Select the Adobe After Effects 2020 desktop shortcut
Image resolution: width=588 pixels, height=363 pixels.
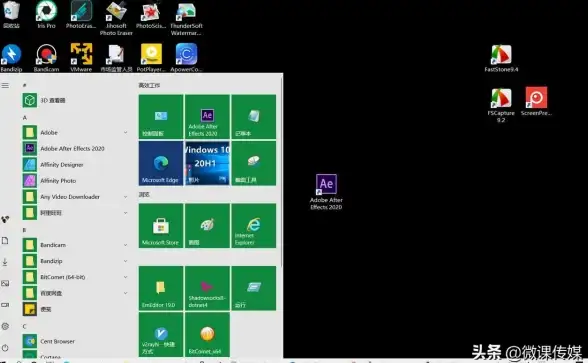pyautogui.click(x=326, y=192)
